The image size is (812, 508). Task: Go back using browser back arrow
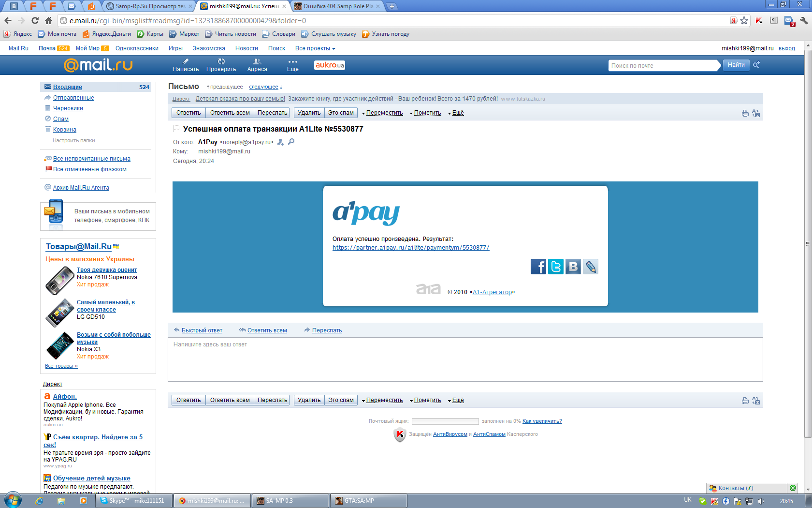point(8,20)
